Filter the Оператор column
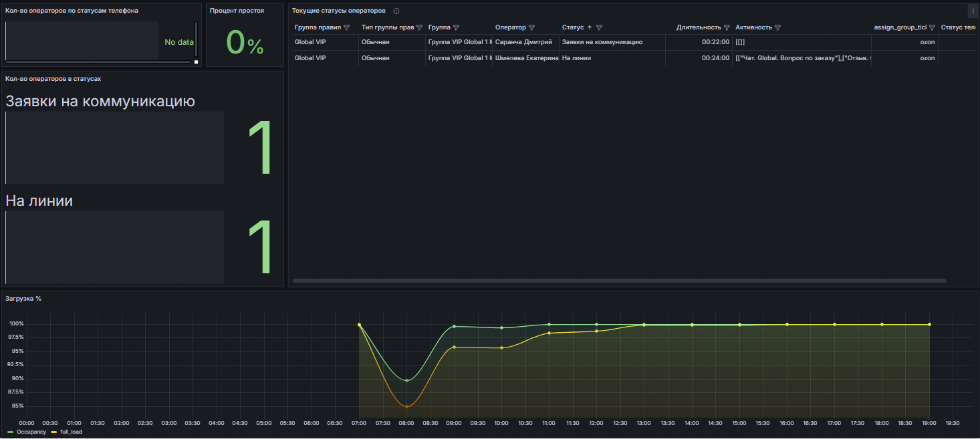The image size is (980, 439). coord(531,28)
